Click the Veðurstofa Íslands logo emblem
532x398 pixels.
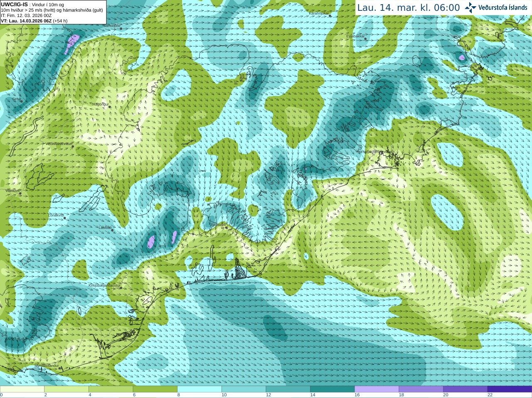(x=470, y=7)
